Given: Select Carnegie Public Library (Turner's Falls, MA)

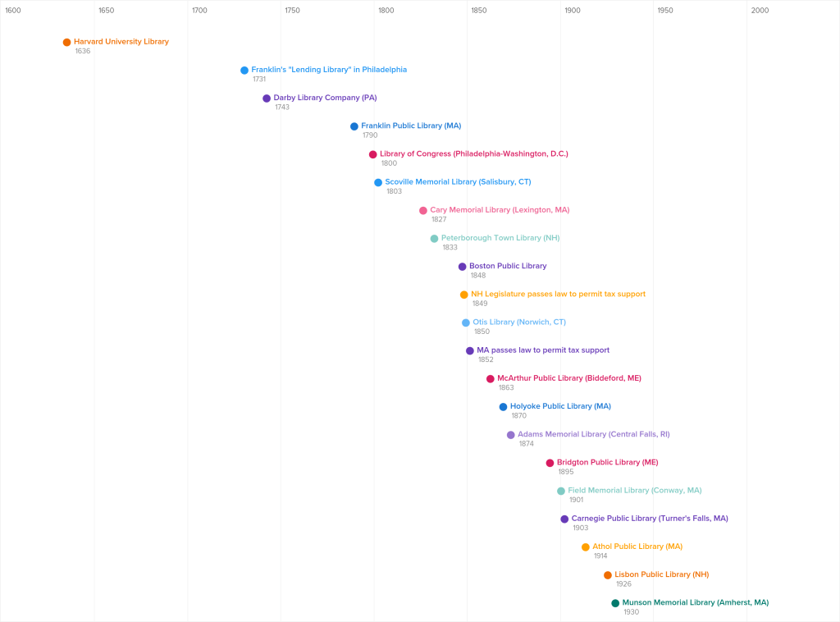Looking at the screenshot, I should 649,518.
